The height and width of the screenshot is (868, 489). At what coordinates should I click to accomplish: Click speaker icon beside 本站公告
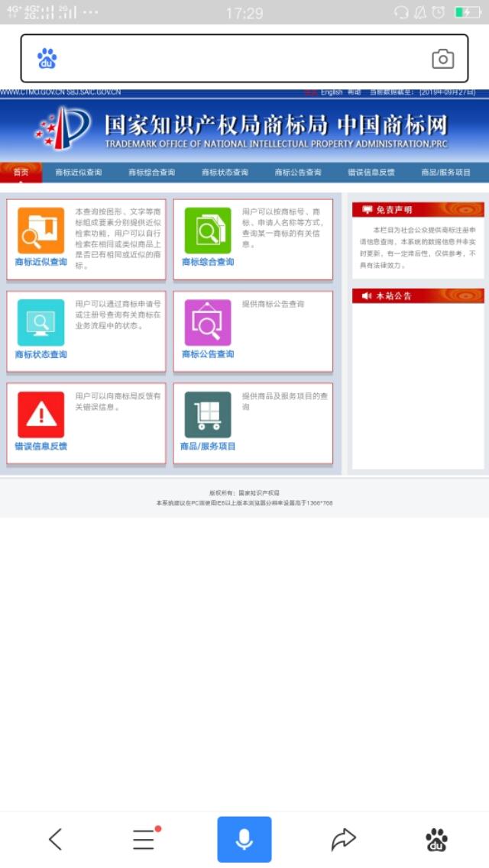(367, 296)
